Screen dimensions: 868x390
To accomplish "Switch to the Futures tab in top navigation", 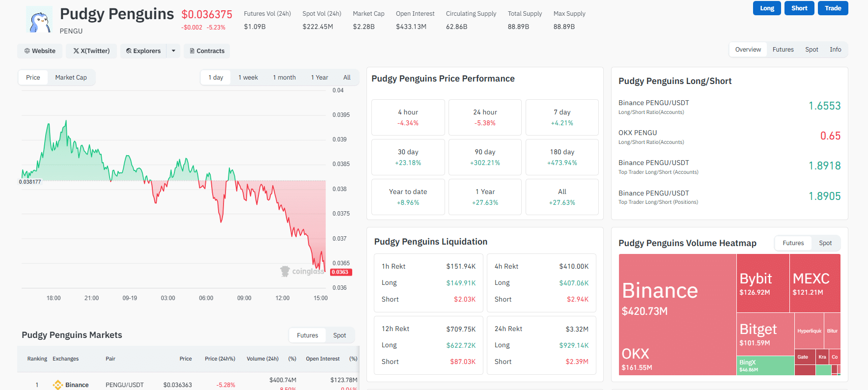I will pyautogui.click(x=783, y=50).
